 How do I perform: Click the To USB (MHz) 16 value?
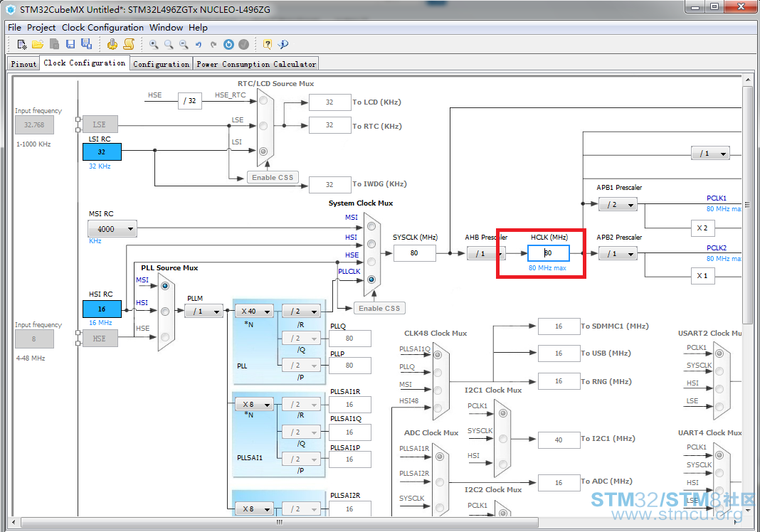pyautogui.click(x=559, y=353)
